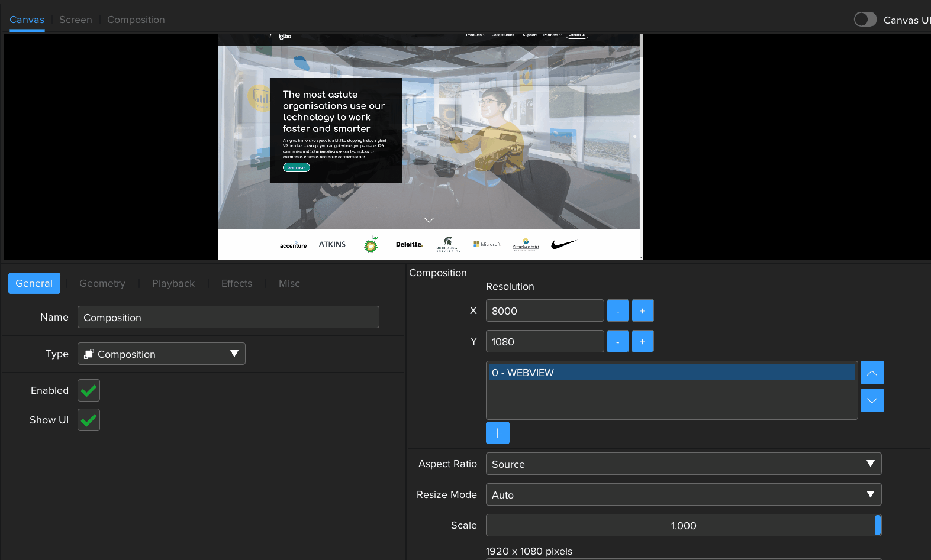Open the Playback tab
This screenshot has width=931, height=560.
(173, 283)
